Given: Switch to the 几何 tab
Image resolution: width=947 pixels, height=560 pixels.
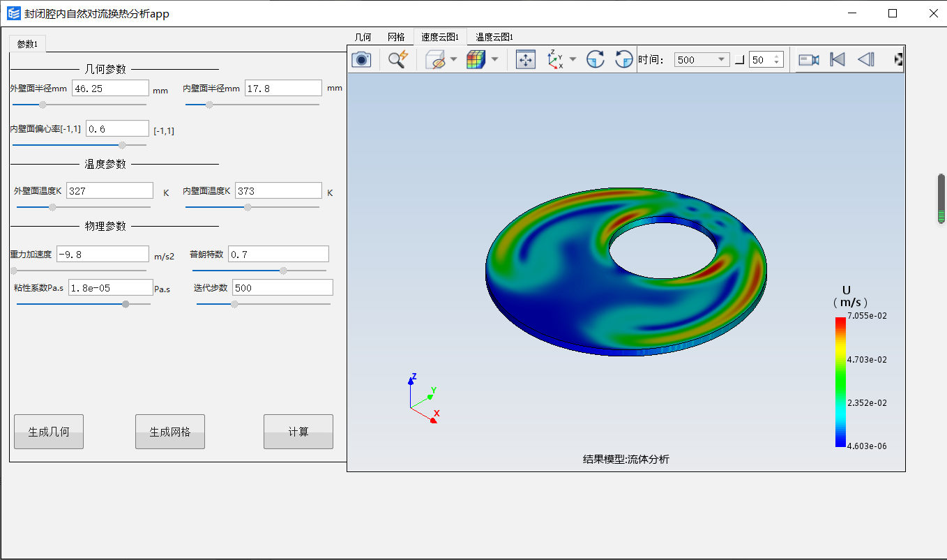Looking at the screenshot, I should [363, 37].
